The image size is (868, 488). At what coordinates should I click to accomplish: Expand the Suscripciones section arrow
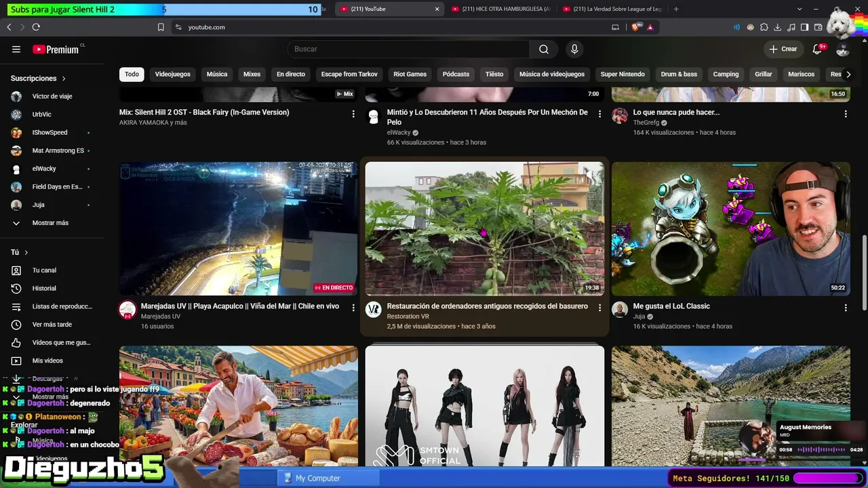point(64,79)
